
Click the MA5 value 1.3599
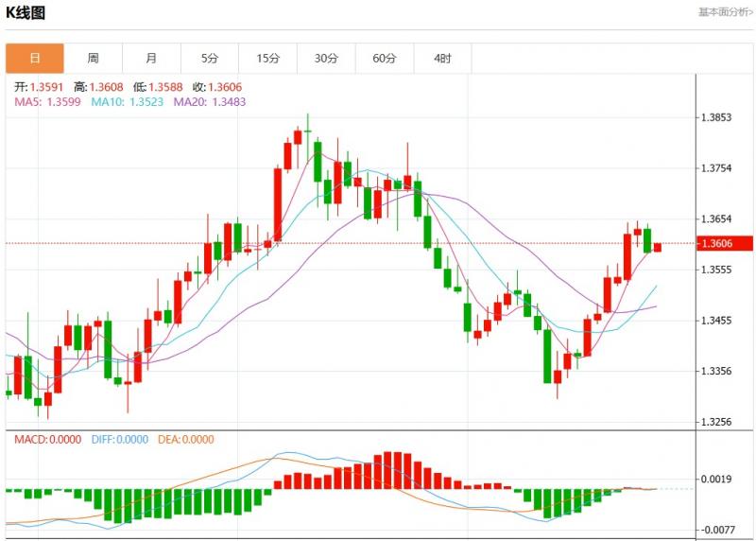(x=63, y=102)
